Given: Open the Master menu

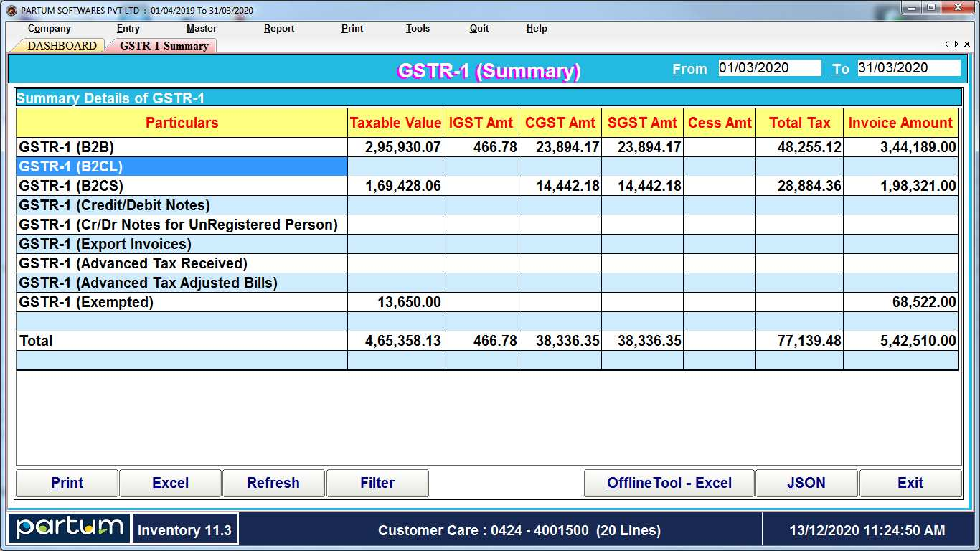Looking at the screenshot, I should 201,29.
